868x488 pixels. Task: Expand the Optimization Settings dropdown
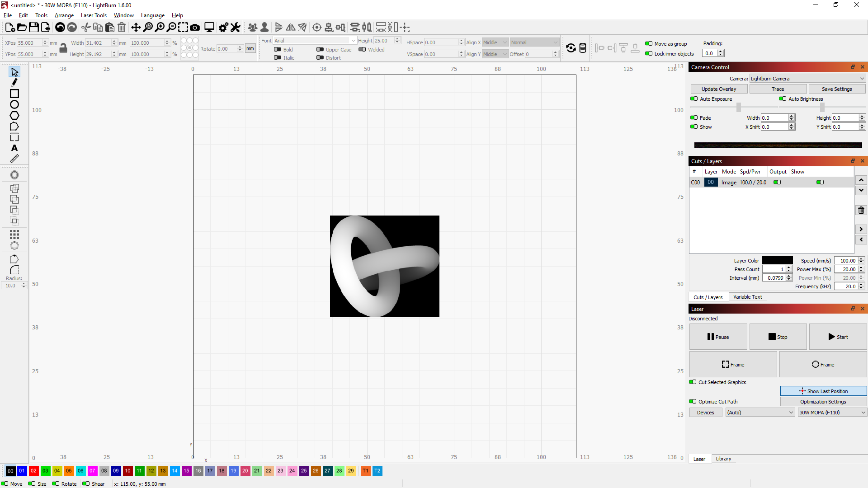pos(823,401)
